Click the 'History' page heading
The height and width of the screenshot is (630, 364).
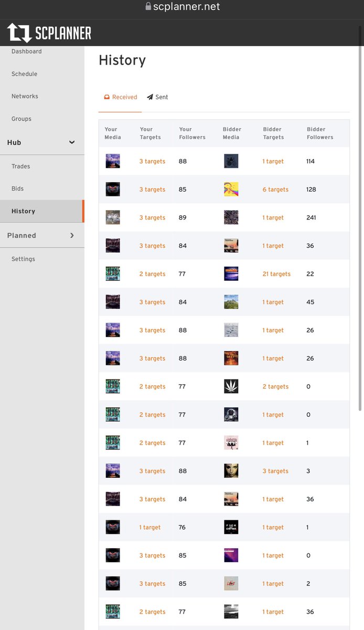click(x=122, y=60)
